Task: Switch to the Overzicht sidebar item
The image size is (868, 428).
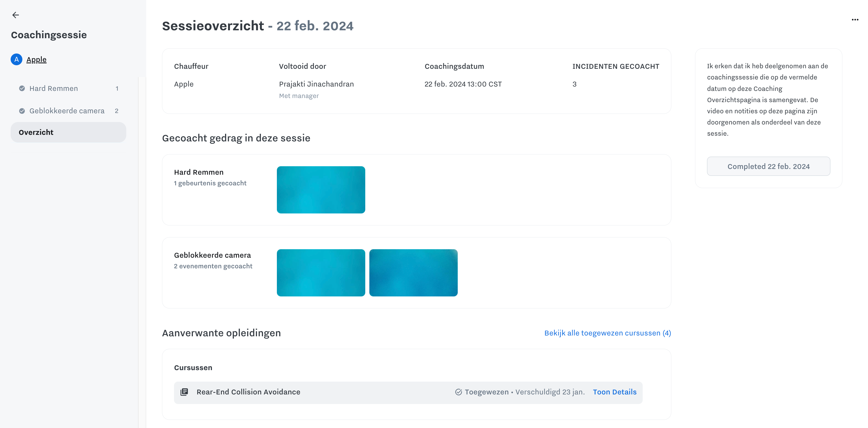Action: point(36,132)
